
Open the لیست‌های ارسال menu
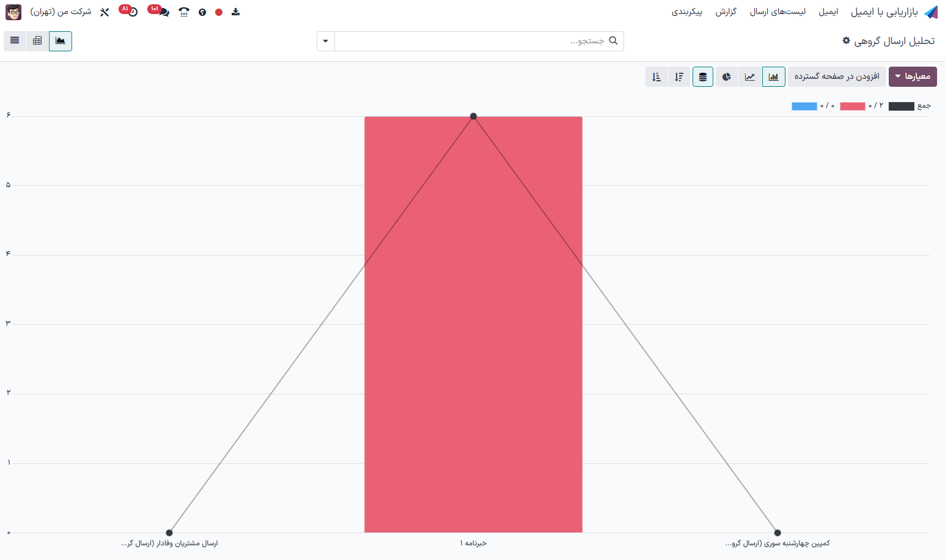click(778, 12)
